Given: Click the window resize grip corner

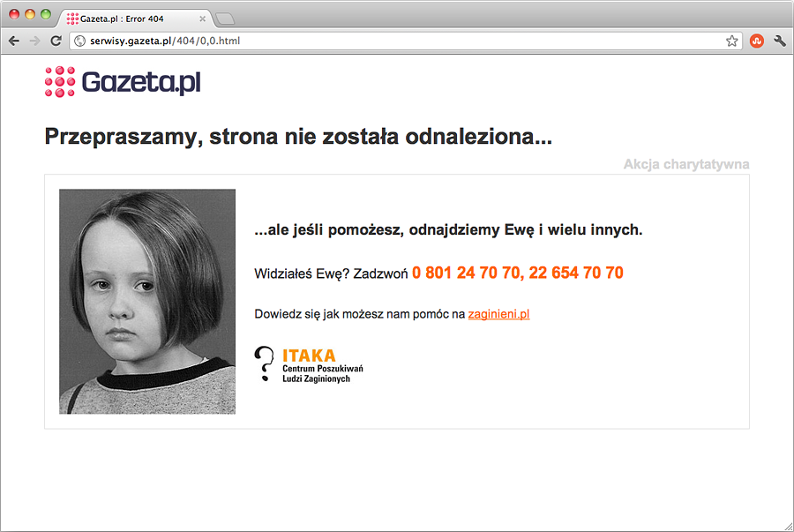Looking at the screenshot, I should 788,527.
